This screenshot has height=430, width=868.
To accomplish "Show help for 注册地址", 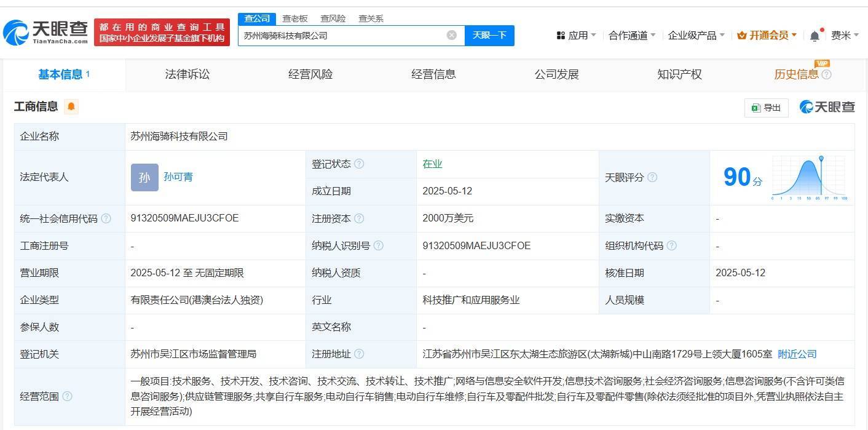I will pos(359,354).
